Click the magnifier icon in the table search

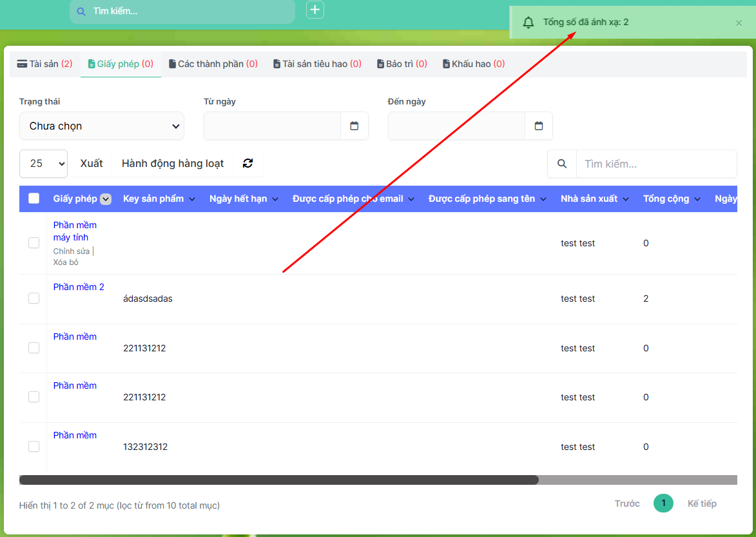tap(562, 164)
